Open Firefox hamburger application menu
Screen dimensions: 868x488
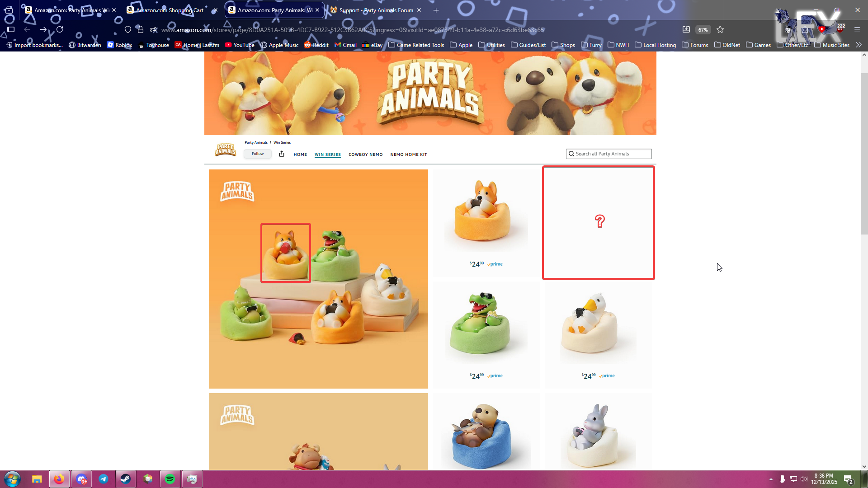[857, 30]
